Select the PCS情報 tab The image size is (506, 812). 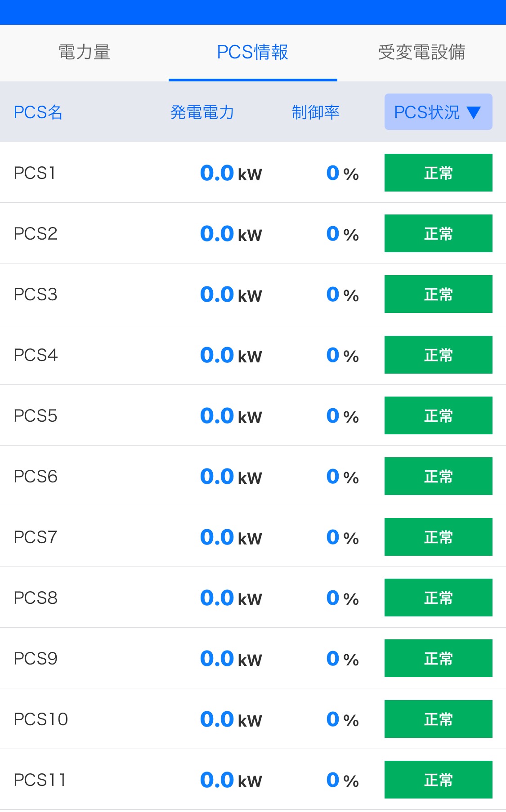pos(252,53)
